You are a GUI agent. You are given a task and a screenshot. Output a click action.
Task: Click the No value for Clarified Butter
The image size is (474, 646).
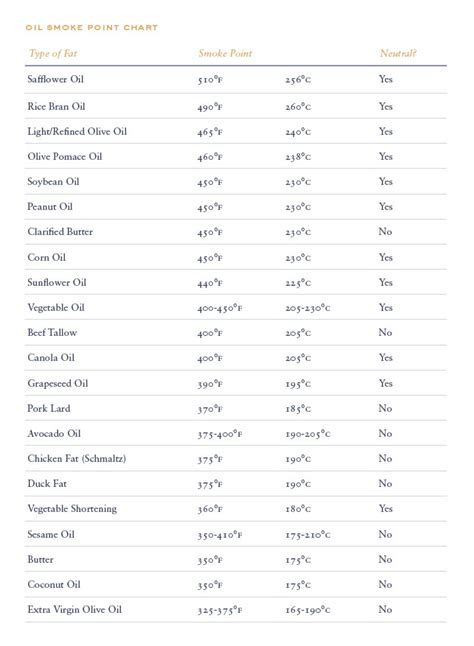pyautogui.click(x=385, y=232)
